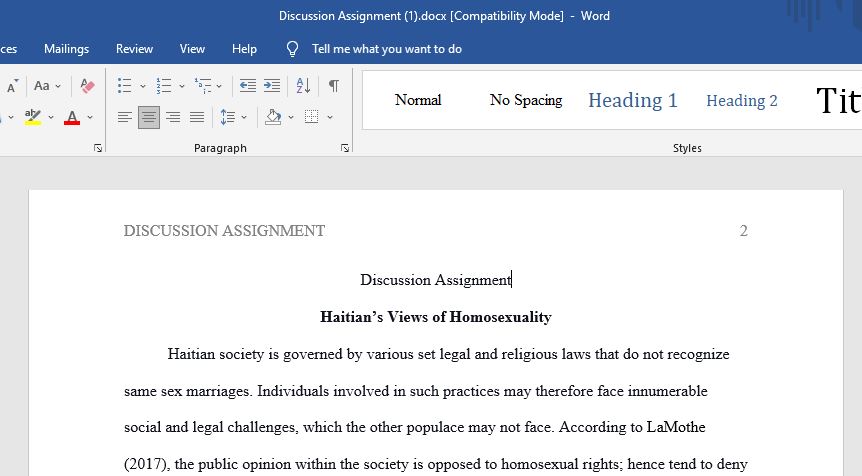This screenshot has height=476, width=862.
Task: Click the text '(2017)' in the paragraph
Action: point(146,464)
